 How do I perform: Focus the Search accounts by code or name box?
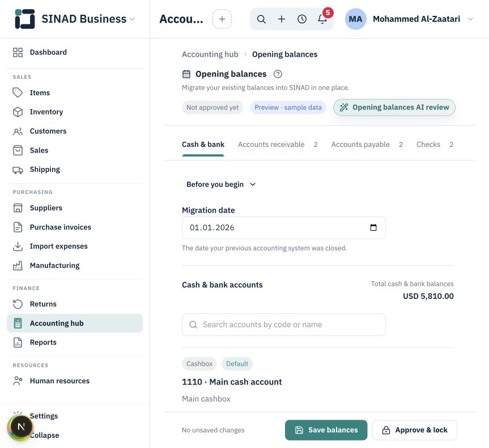(283, 325)
